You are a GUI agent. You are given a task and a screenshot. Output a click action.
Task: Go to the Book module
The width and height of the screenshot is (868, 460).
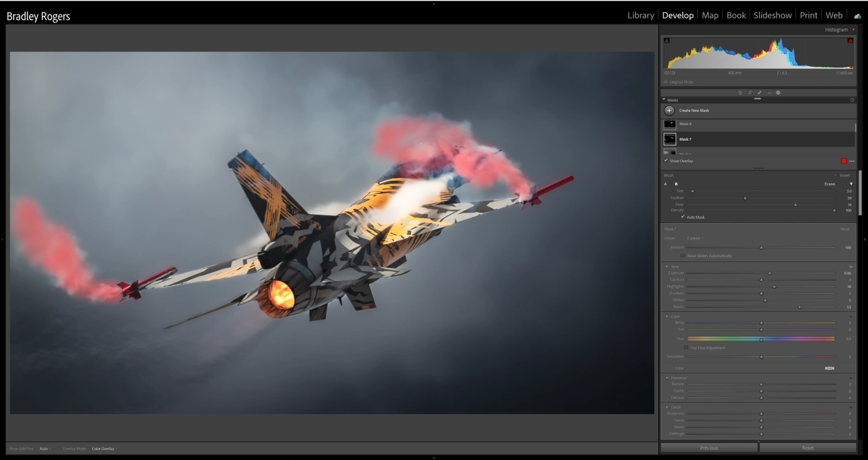tap(736, 15)
